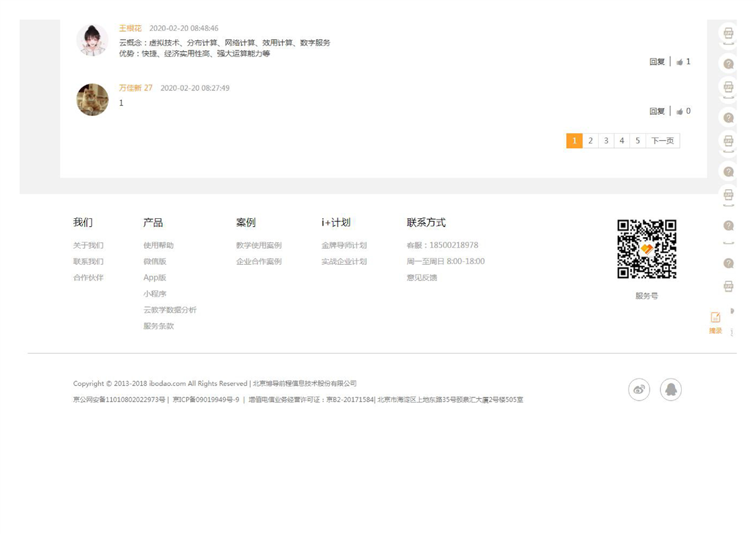Go to page 2 of comments
This screenshot has height=534, width=756.
pos(590,141)
